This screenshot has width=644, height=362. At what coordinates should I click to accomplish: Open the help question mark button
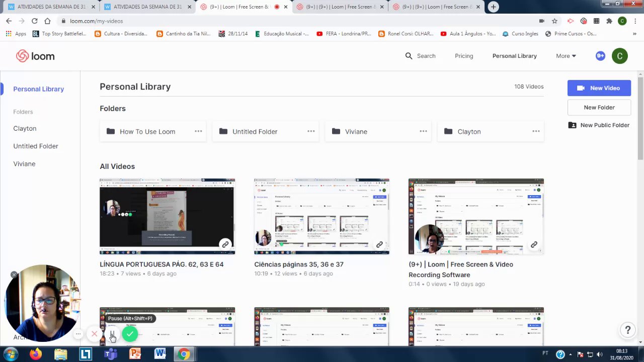coord(627,330)
